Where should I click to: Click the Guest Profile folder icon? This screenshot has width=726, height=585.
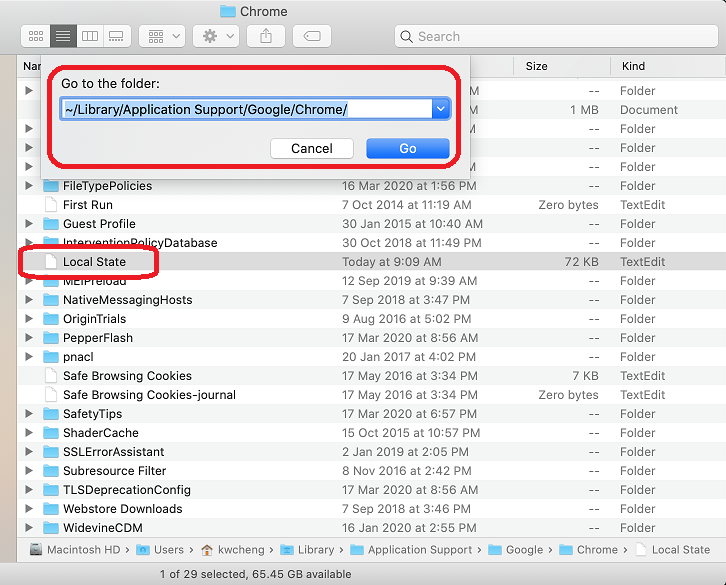pyautogui.click(x=50, y=224)
